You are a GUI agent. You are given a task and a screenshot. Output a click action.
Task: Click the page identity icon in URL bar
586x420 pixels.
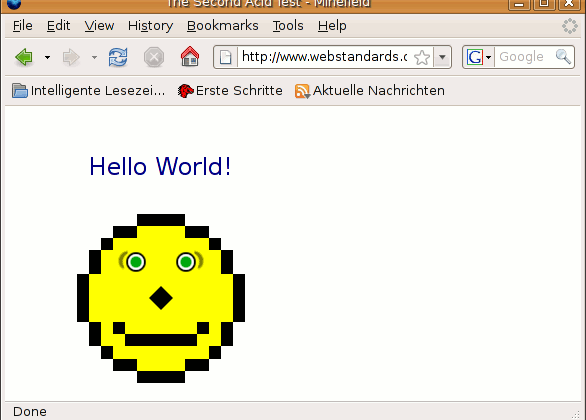[225, 57]
